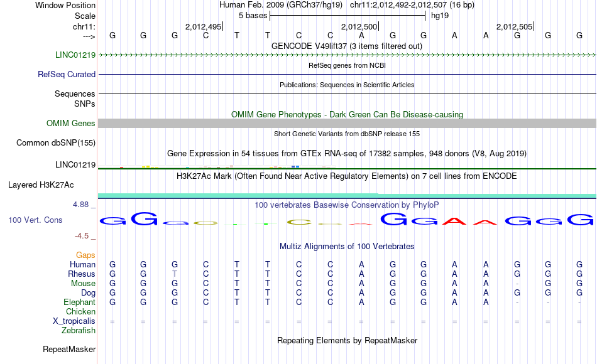Click the 'Basewise Conservation by PhyloP' title
The height and width of the screenshot is (364, 597).
click(347, 205)
